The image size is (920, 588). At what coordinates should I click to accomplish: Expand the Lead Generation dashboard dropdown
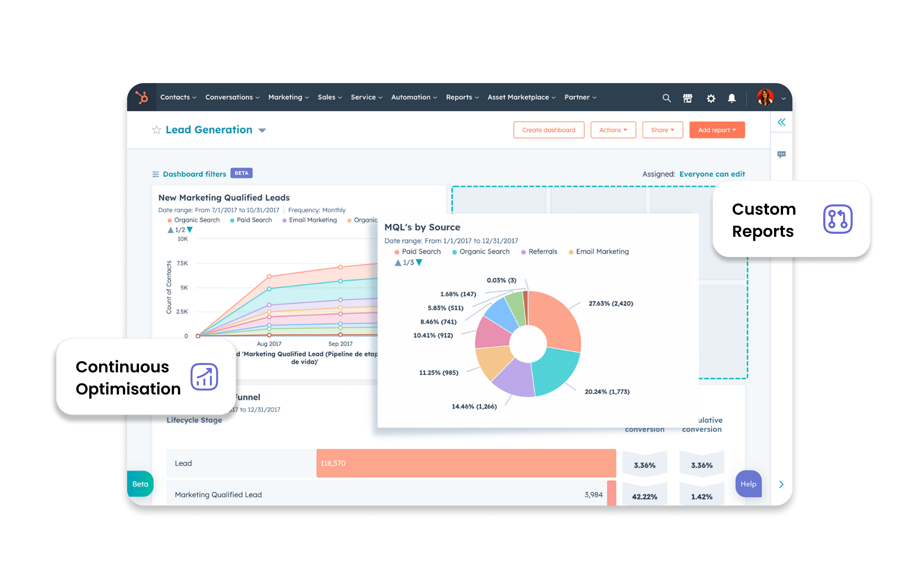(x=262, y=131)
